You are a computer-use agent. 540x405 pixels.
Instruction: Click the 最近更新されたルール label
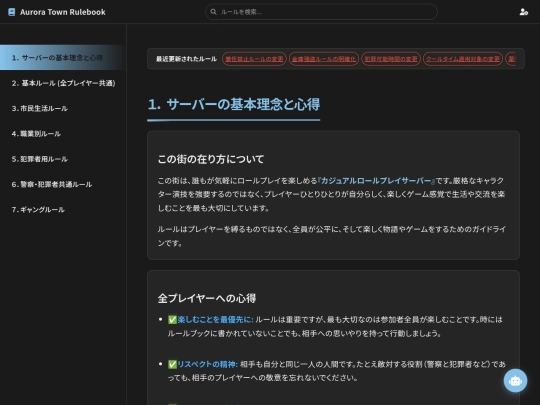pos(186,59)
